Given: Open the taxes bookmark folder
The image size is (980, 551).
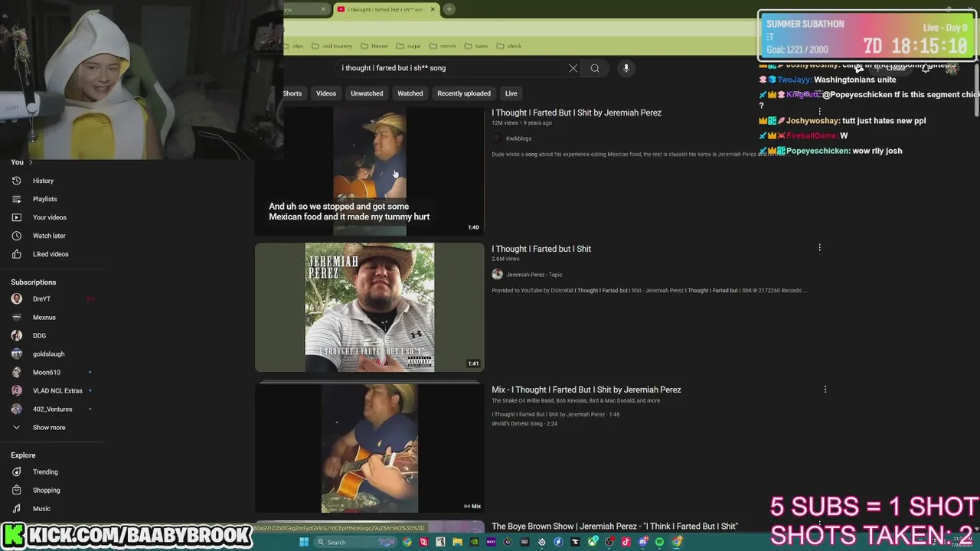Looking at the screenshot, I should click(476, 46).
